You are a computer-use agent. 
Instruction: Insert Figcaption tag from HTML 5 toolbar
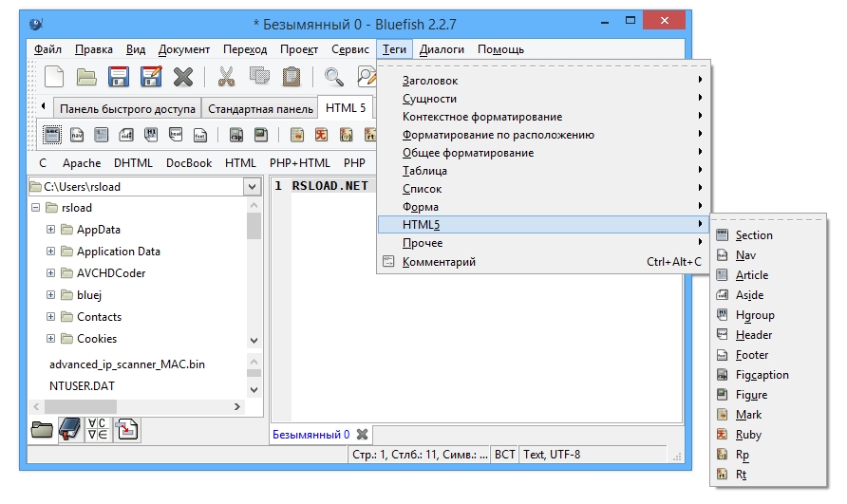click(236, 135)
